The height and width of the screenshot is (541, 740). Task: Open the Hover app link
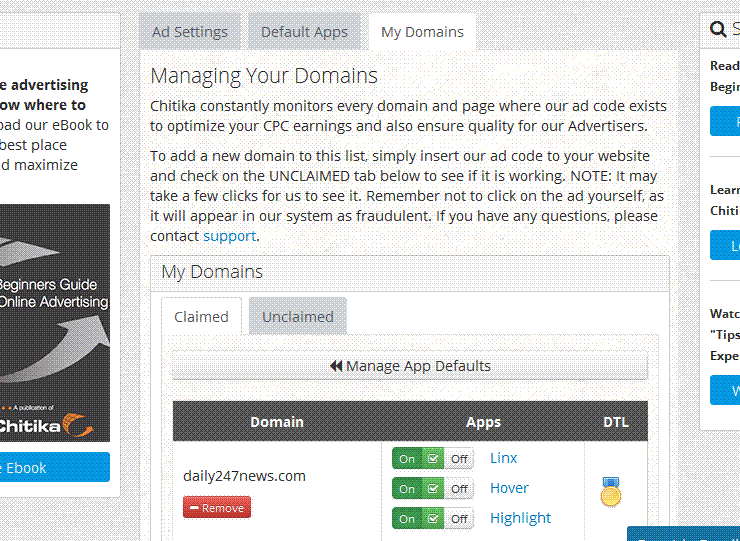point(509,488)
